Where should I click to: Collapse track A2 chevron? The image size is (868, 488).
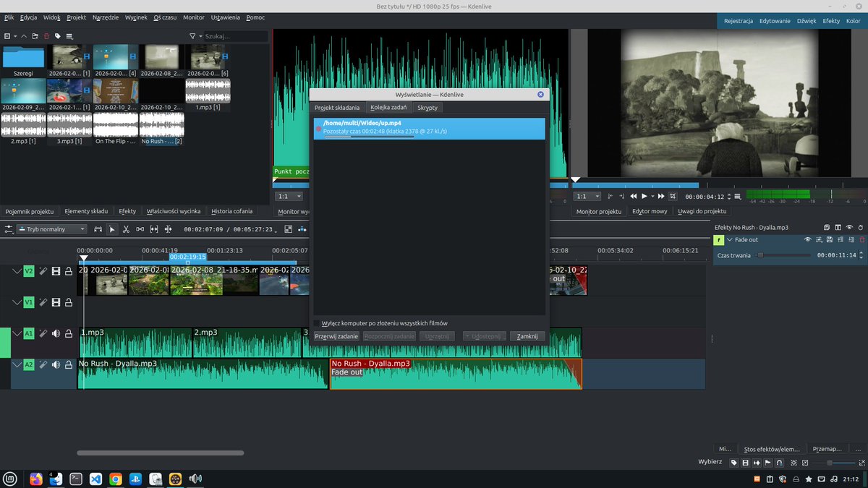pos(17,364)
